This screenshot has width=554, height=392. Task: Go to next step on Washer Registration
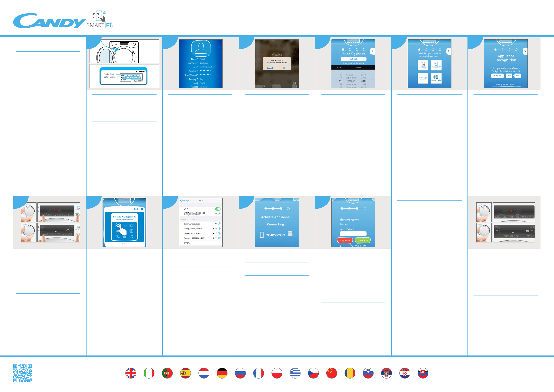coord(373,51)
